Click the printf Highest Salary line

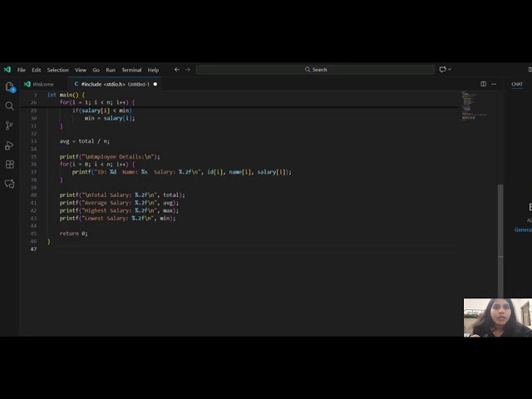(x=119, y=210)
